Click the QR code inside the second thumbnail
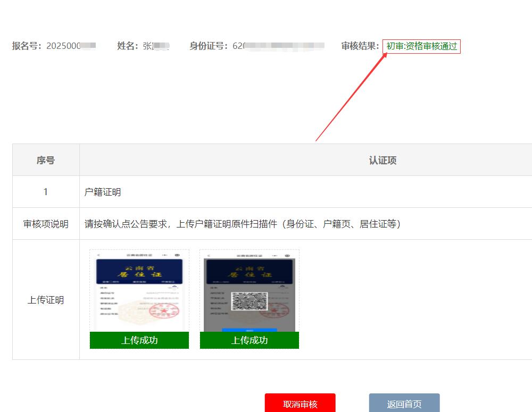The width and height of the screenshot is (532, 412). tap(249, 301)
